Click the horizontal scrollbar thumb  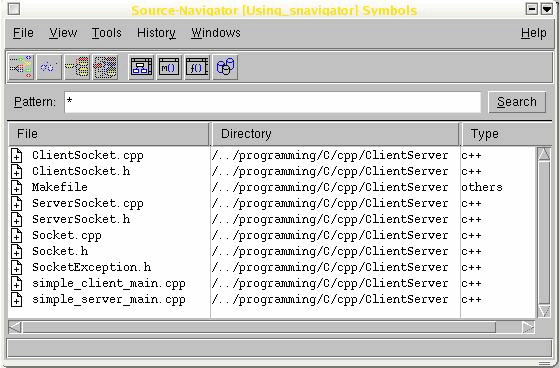click(259, 327)
